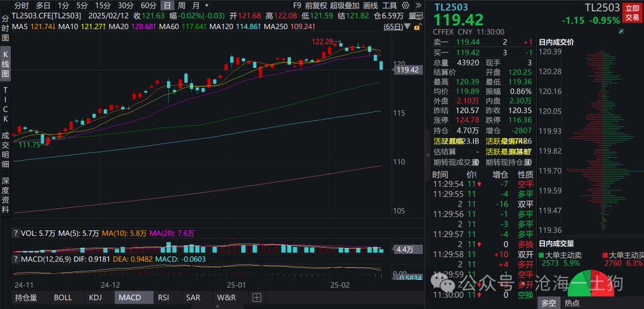Toggle 前复权 price adjustment
644x309 pixels.
(x=315, y=5)
